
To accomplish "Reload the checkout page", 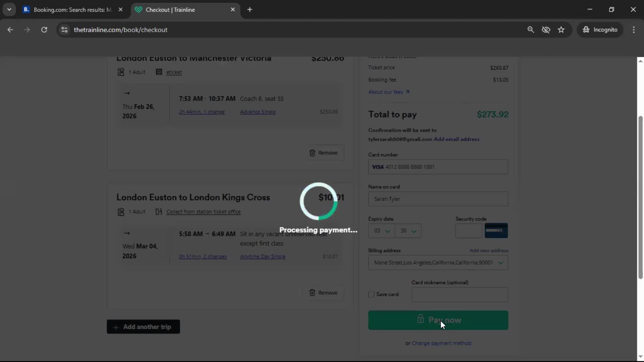I will click(x=44, y=29).
